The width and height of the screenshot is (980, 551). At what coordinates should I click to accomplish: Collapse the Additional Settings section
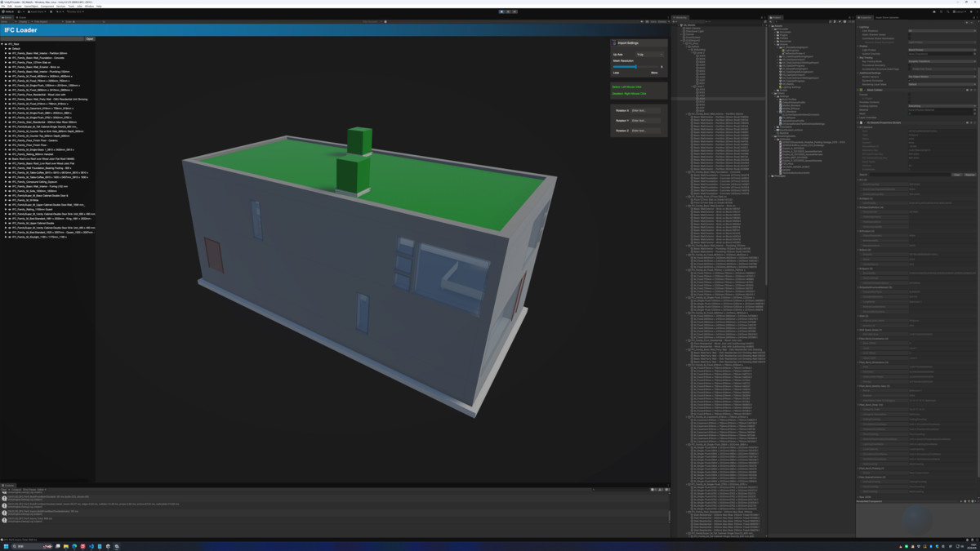859,73
